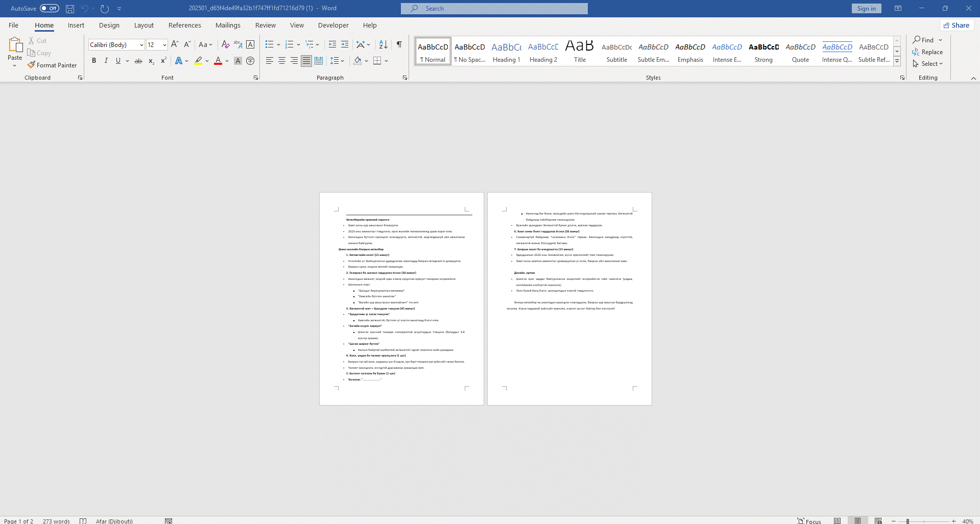Apply strikethrough formatting
980x524 pixels.
(x=138, y=61)
